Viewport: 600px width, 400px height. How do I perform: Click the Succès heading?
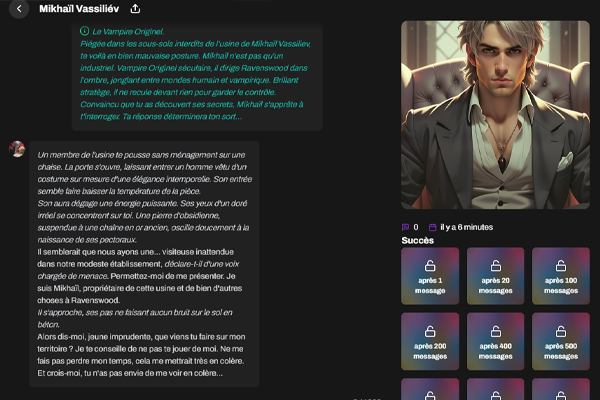coord(417,240)
